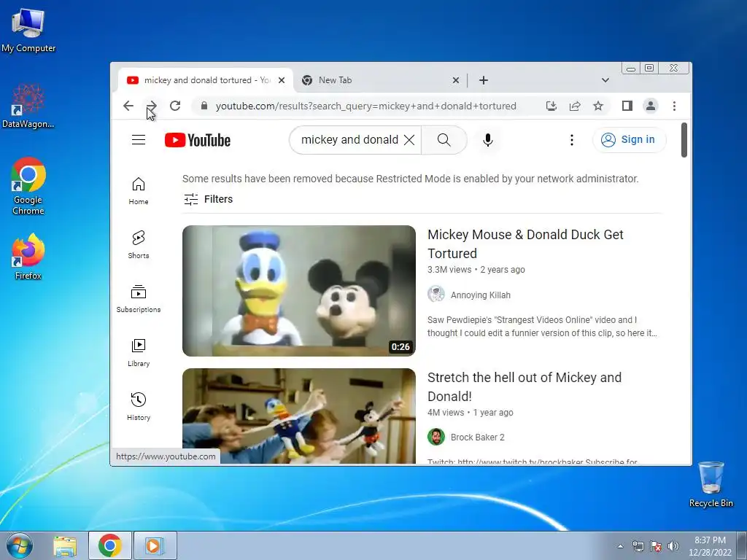Click the page vertical scrollbar thumb
Viewport: 747px width, 560px height.
click(x=684, y=140)
